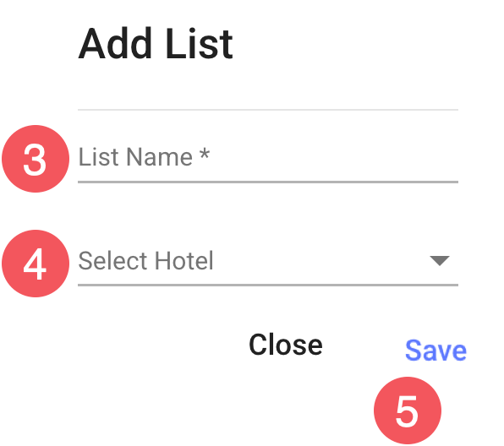This screenshot has width=504, height=446.
Task: Click the Add List dialog title
Action: tap(156, 44)
